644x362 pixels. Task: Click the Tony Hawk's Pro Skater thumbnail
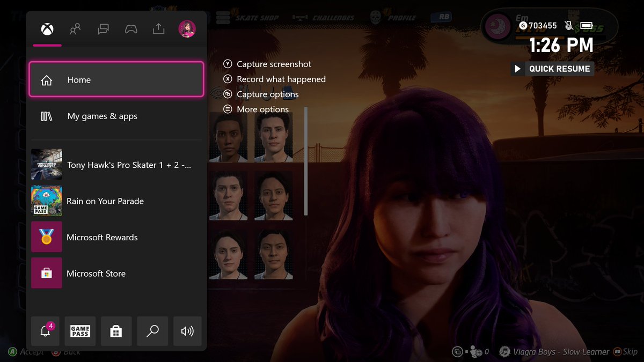click(x=47, y=165)
